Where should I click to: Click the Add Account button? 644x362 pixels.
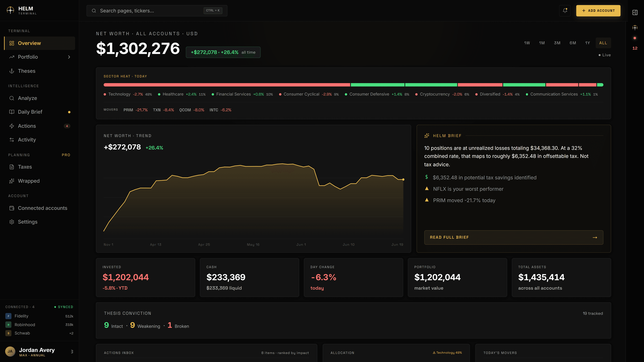598,11
